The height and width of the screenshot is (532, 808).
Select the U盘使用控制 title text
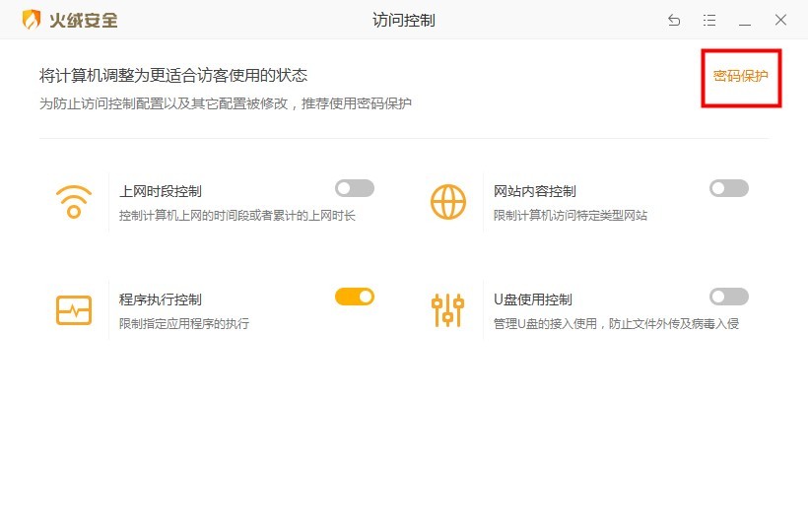[533, 299]
